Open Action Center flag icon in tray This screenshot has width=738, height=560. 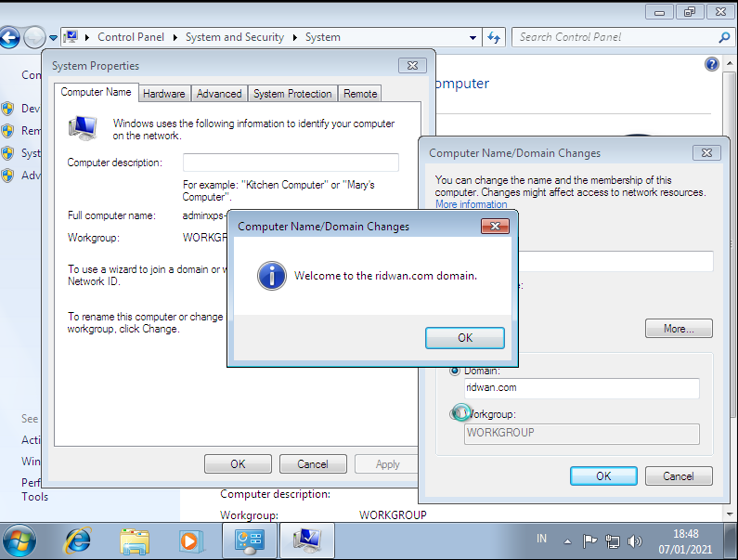[589, 541]
